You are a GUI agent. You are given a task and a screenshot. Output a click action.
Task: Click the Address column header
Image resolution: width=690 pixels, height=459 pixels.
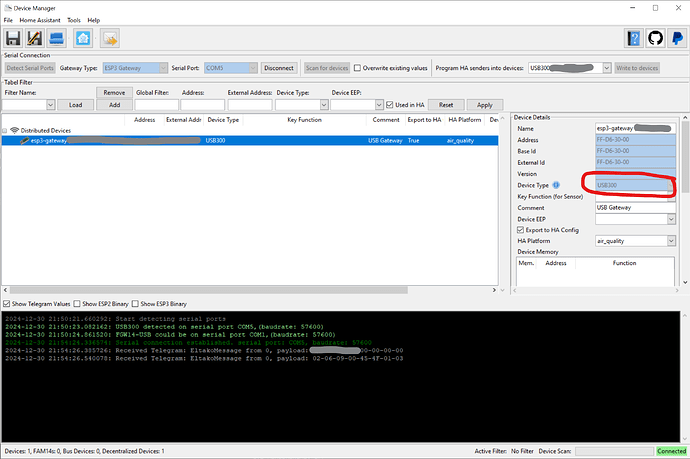(x=144, y=120)
